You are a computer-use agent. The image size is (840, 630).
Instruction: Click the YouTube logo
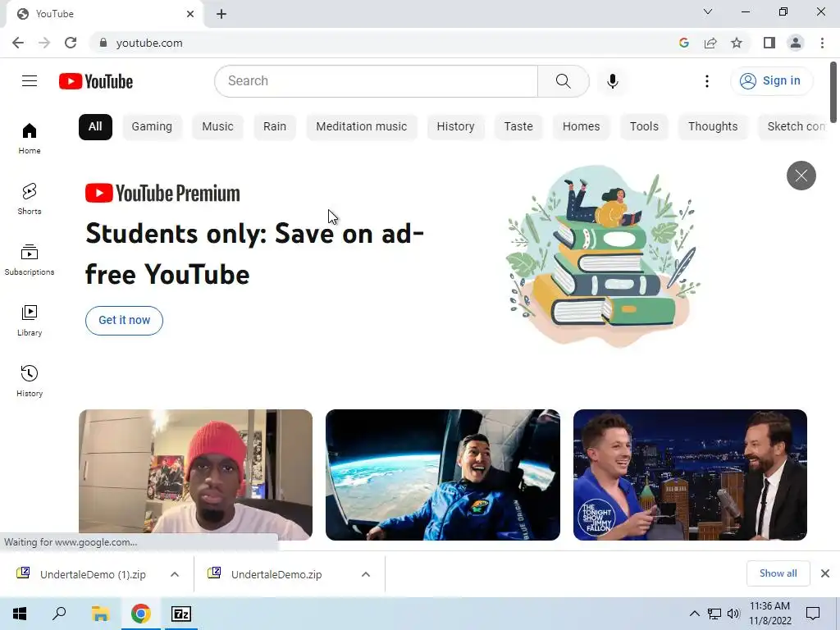pos(96,81)
